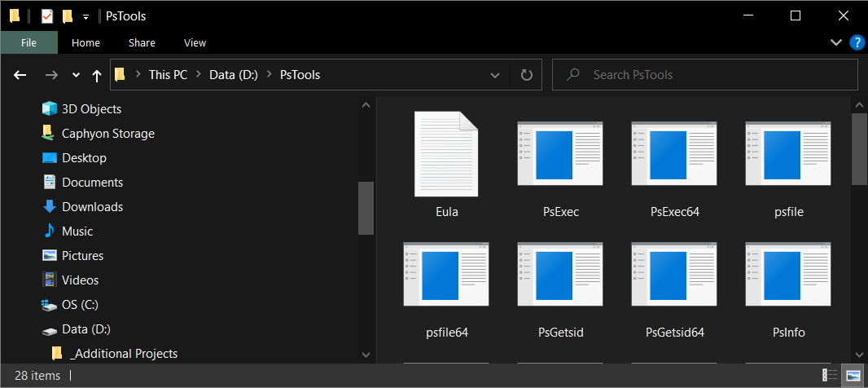Switch to details view in status bar
The height and width of the screenshot is (388, 868).
point(829,375)
